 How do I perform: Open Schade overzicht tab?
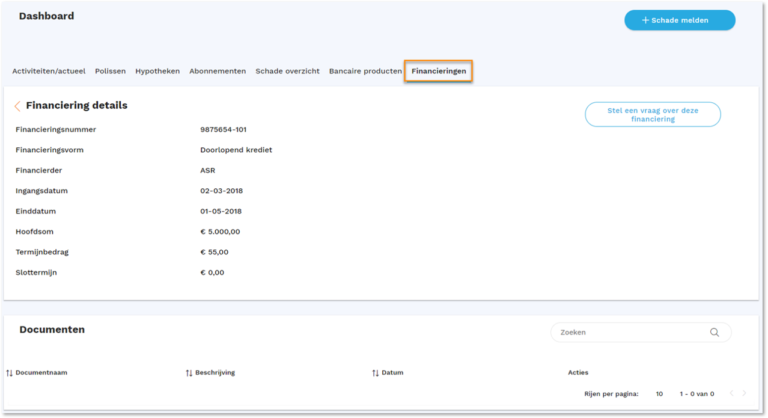288,71
